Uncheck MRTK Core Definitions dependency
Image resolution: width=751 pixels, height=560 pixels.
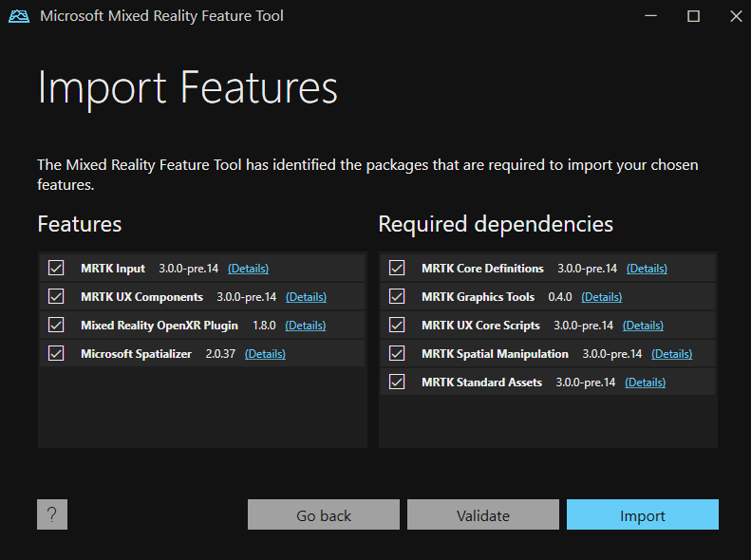point(397,268)
